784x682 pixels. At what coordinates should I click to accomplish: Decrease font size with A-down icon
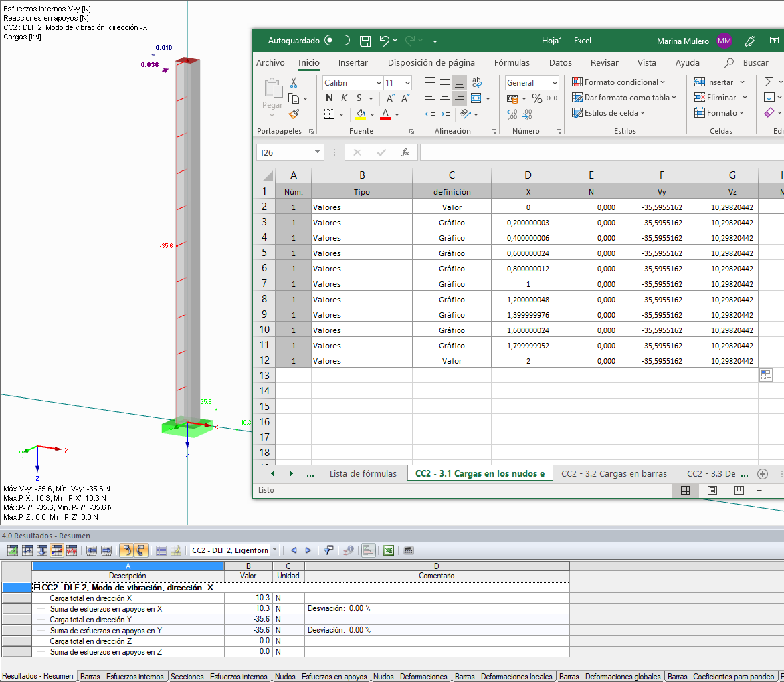click(405, 98)
